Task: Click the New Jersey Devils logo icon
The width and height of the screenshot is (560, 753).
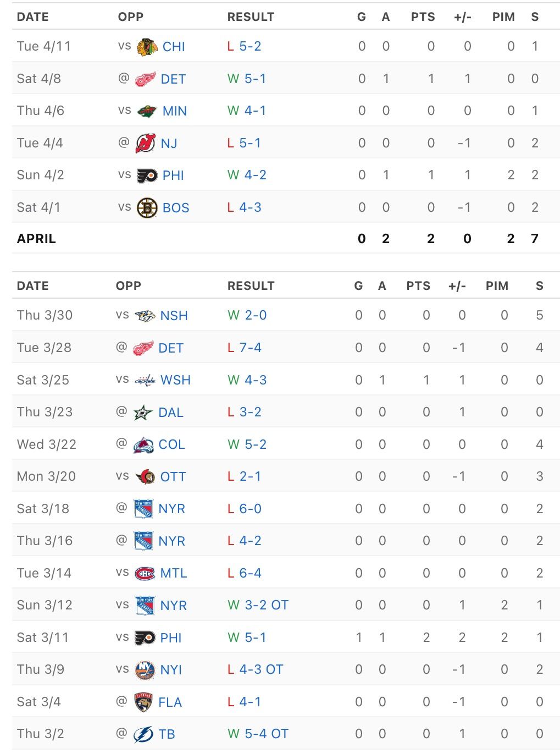Action: point(146,144)
